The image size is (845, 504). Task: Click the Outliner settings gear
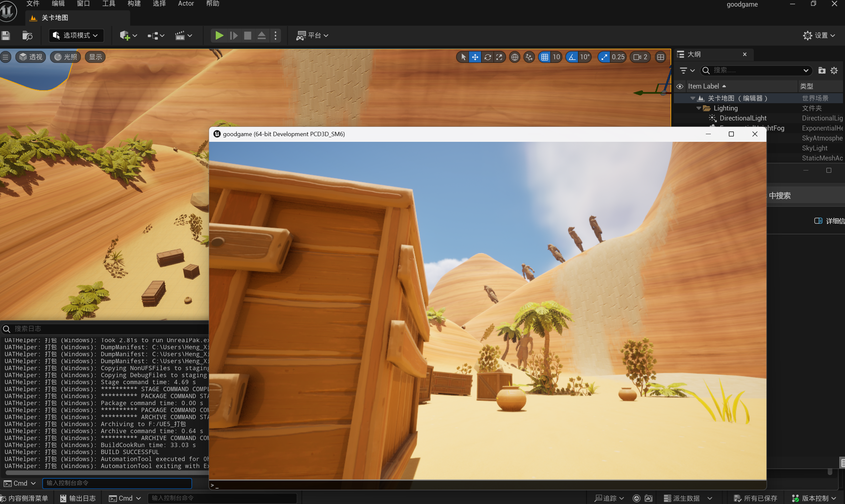(834, 70)
